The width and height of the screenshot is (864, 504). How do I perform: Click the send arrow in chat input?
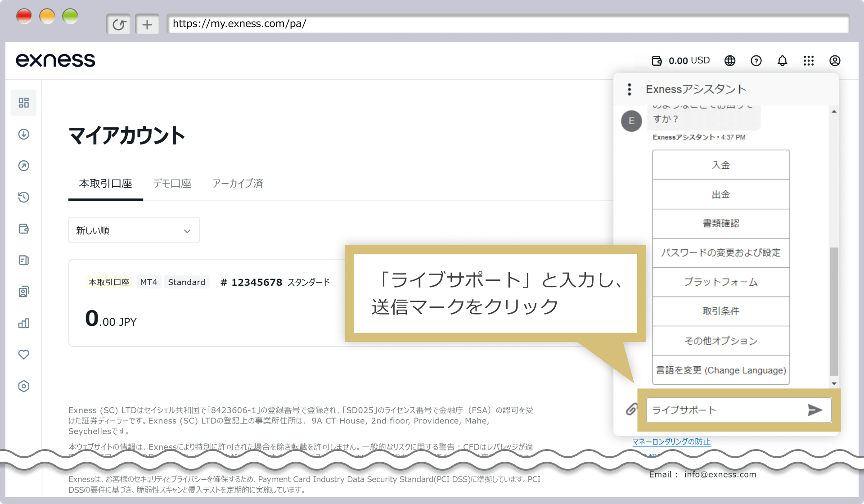coord(814,410)
